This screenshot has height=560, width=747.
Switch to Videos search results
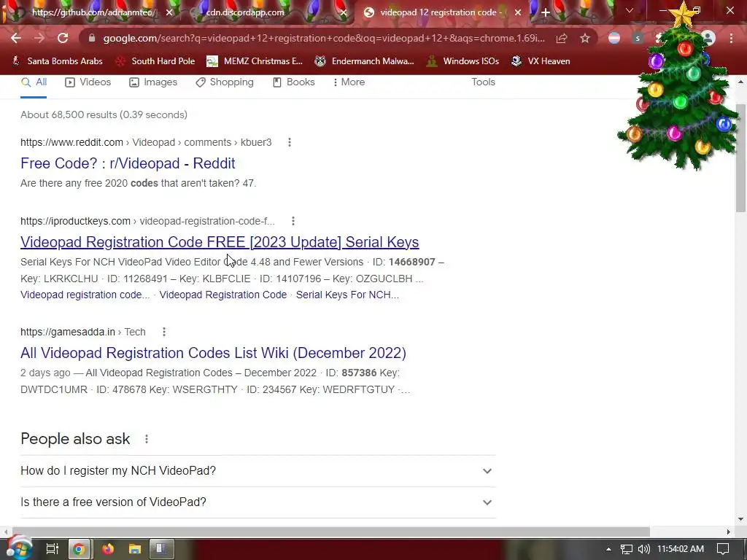(88, 82)
